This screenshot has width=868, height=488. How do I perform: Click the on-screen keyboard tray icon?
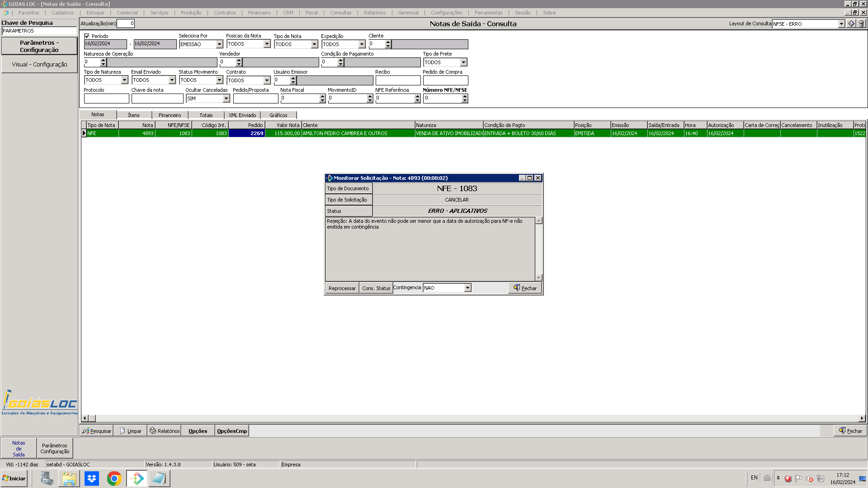pos(767,478)
